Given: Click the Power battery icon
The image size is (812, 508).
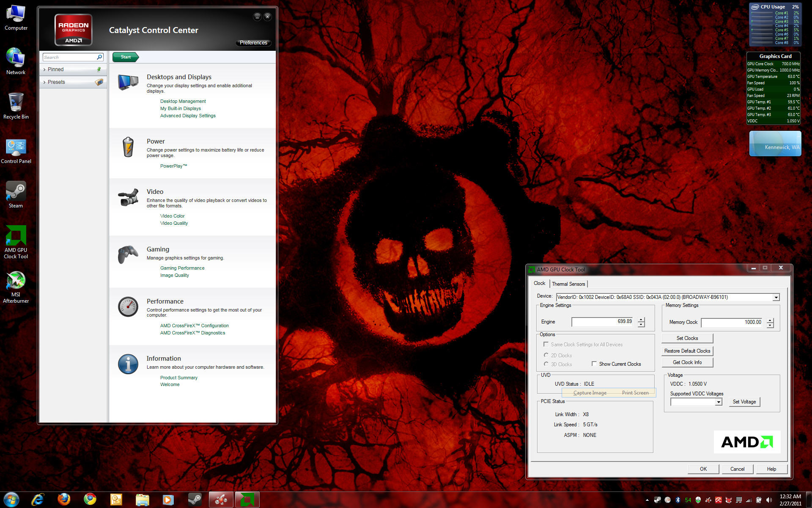Looking at the screenshot, I should pyautogui.click(x=128, y=147).
